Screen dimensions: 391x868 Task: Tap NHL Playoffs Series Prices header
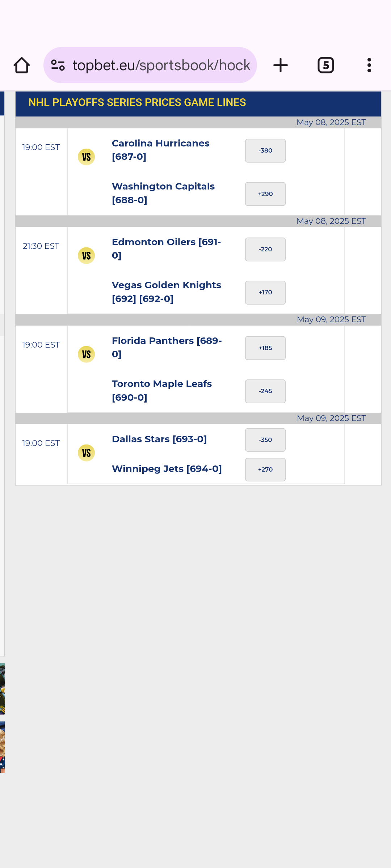pyautogui.click(x=137, y=103)
